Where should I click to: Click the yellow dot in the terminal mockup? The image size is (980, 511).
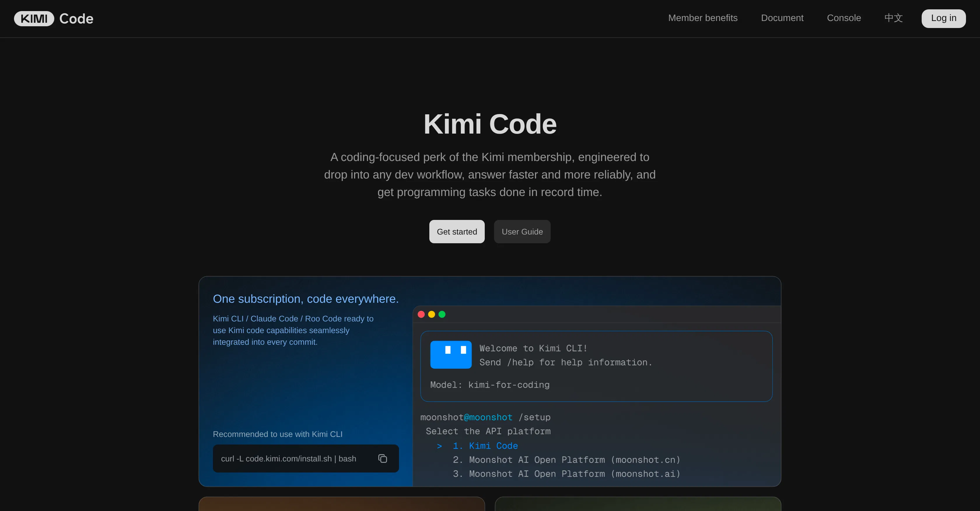point(432,314)
